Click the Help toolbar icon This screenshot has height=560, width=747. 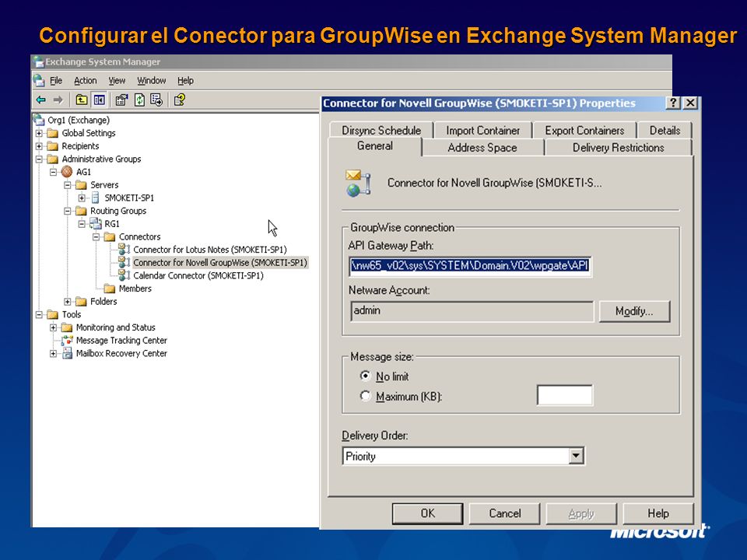pyautogui.click(x=180, y=100)
